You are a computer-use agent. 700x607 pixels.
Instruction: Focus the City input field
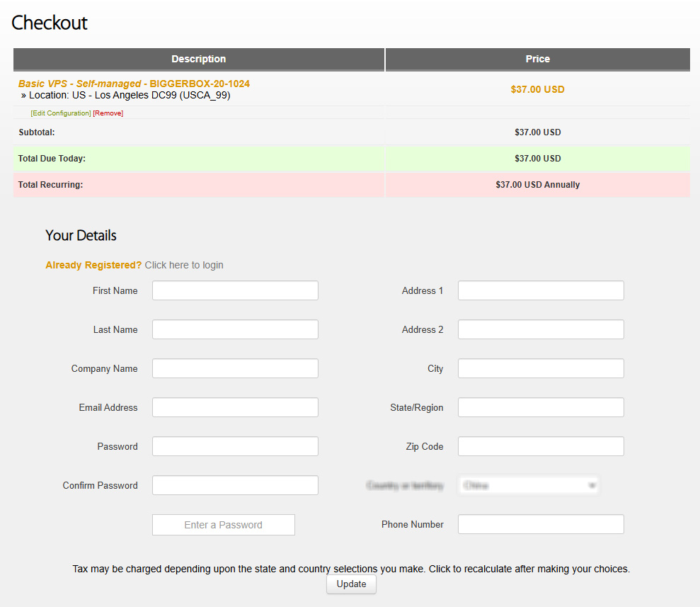click(x=541, y=368)
